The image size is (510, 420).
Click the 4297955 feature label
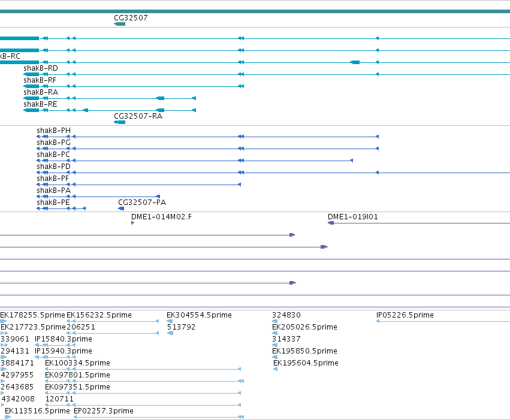(17, 375)
